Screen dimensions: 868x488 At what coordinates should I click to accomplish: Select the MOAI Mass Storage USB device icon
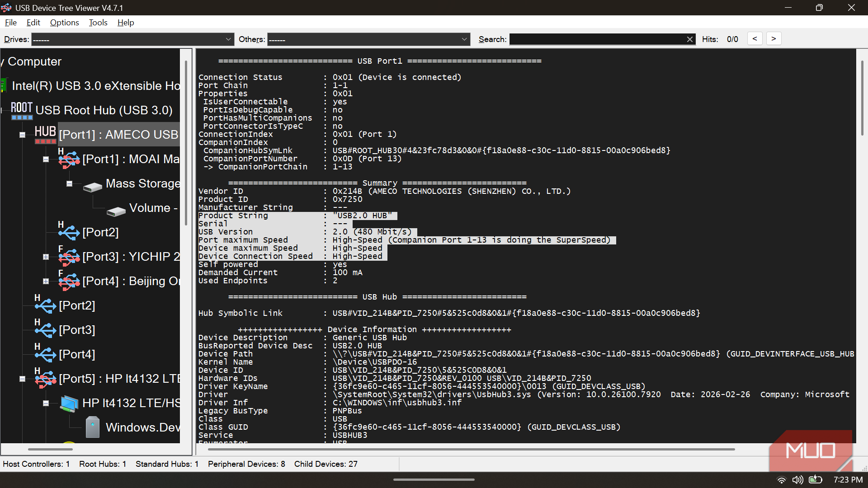coord(69,159)
